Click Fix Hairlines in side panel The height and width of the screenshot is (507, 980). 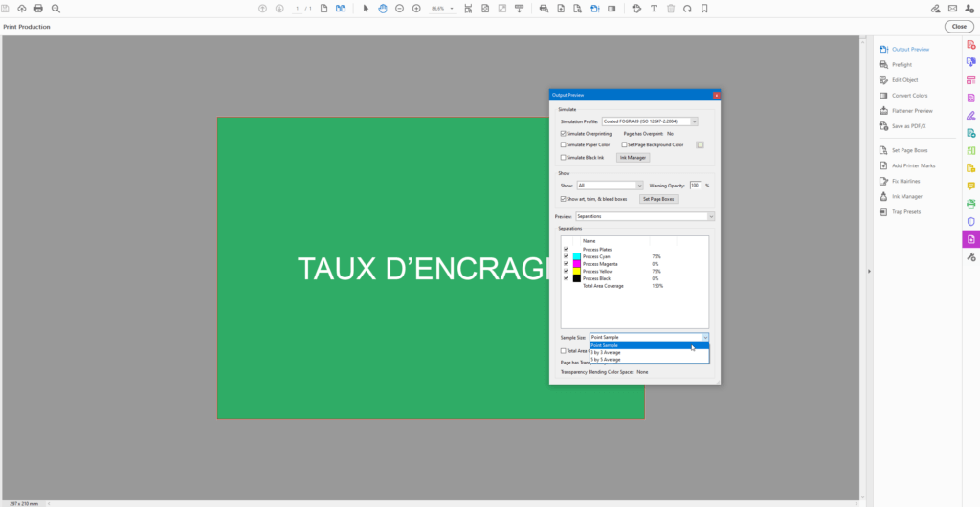[x=905, y=181]
